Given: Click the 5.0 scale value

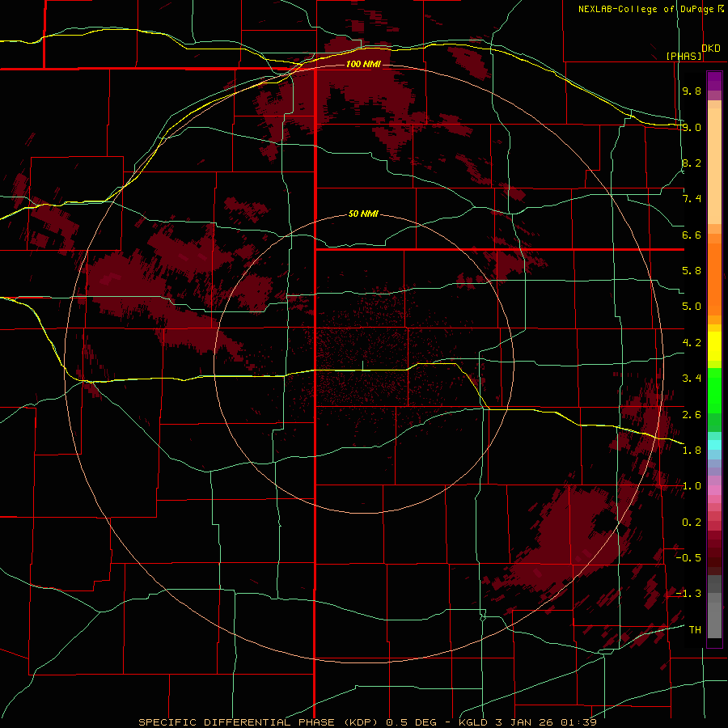Looking at the screenshot, I should (692, 307).
